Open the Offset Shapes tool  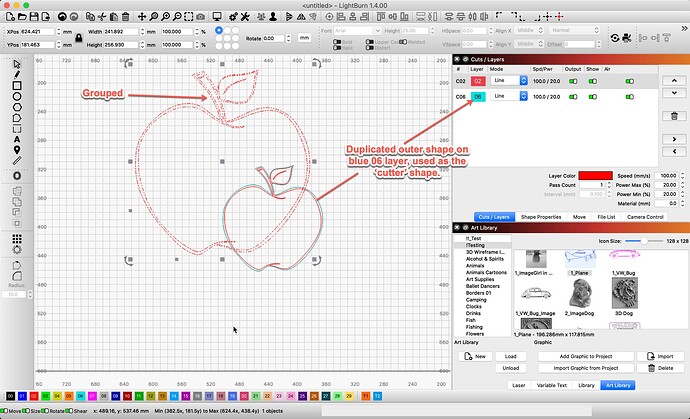pyautogui.click(x=17, y=176)
